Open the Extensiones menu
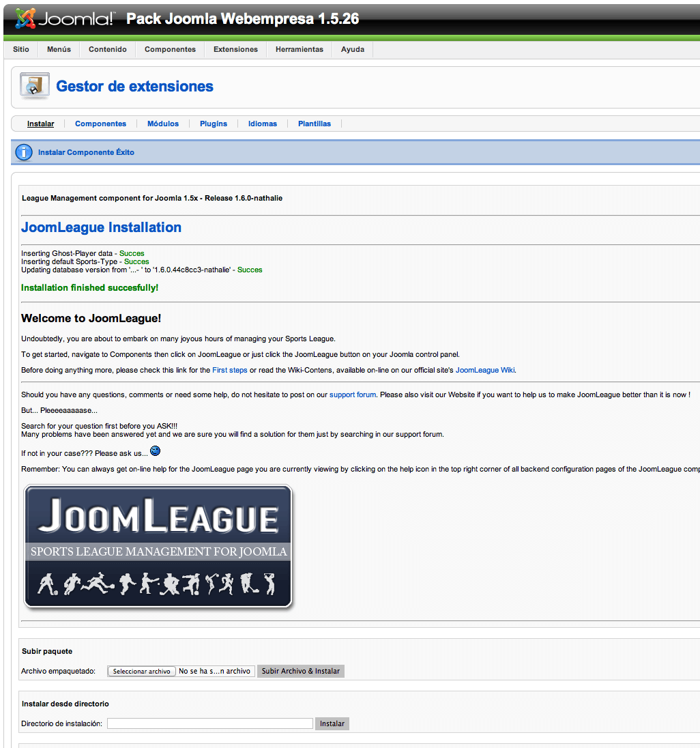This screenshot has width=700, height=748. pos(235,50)
